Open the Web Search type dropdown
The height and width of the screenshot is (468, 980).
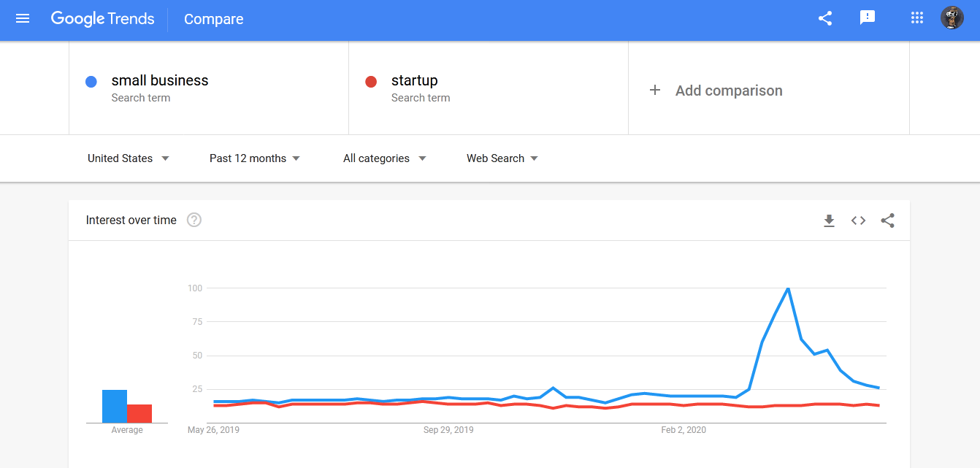pos(502,158)
